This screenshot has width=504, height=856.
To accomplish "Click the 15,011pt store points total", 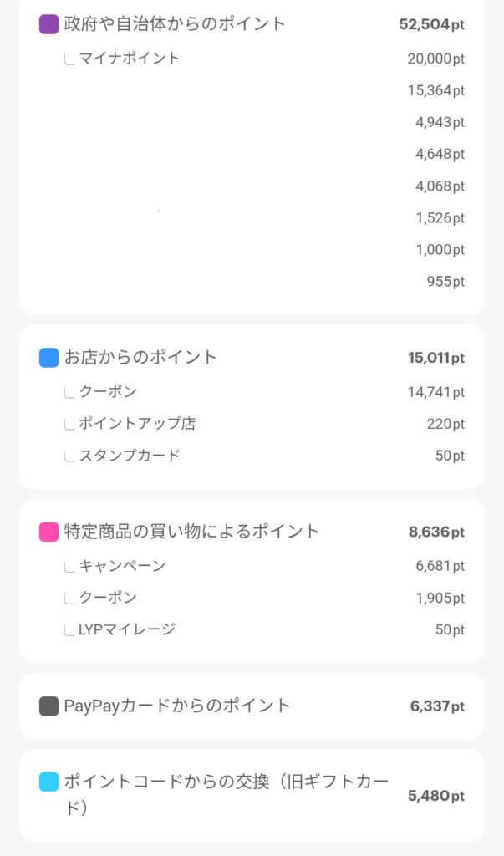I will (435, 358).
